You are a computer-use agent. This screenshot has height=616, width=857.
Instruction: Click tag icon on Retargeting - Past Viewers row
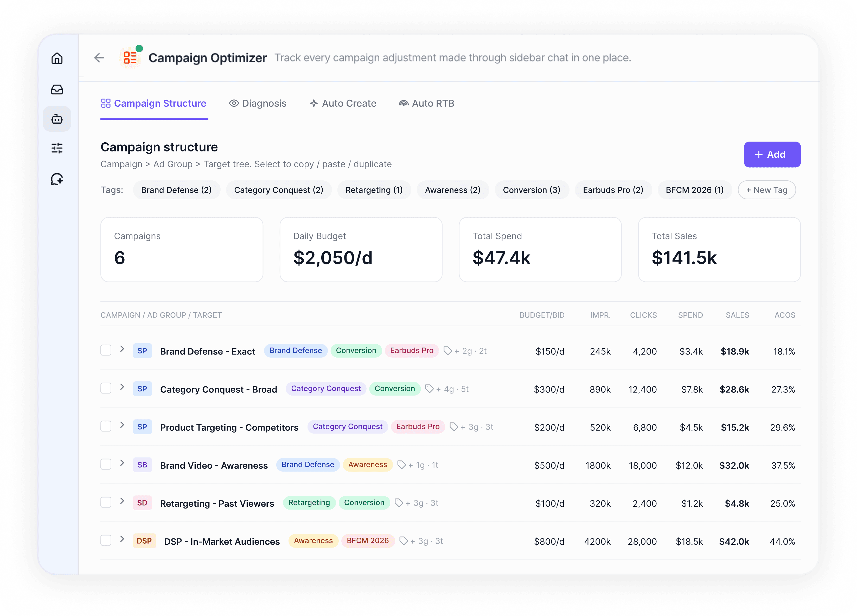(399, 503)
